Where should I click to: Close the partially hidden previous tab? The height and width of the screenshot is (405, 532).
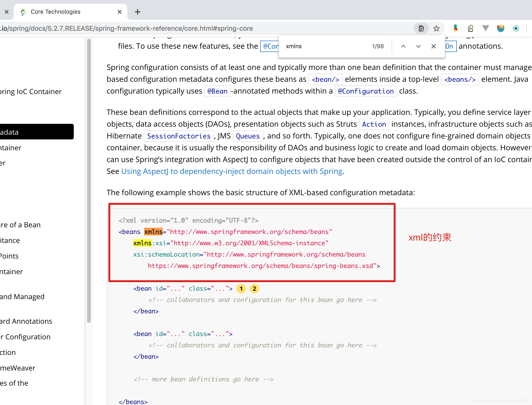tap(7, 12)
